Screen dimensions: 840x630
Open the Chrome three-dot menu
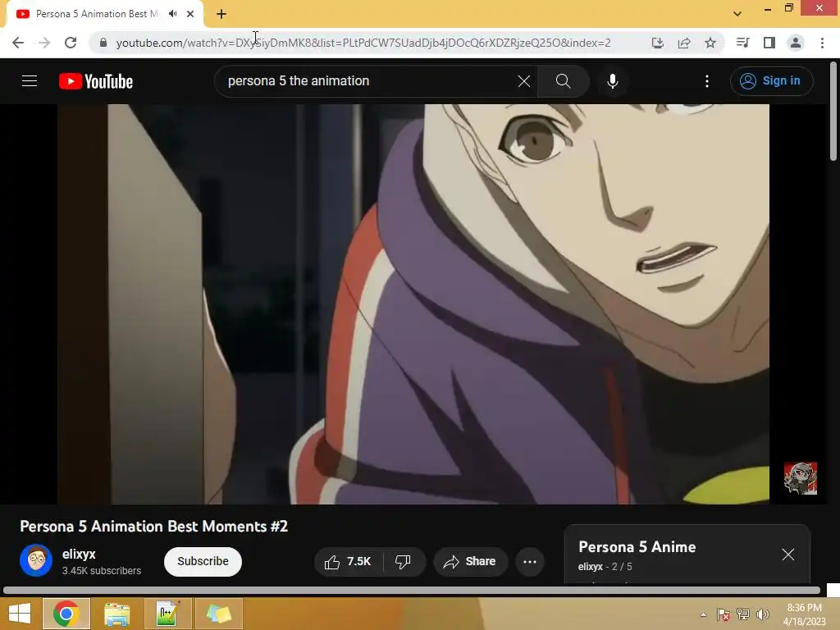822,43
